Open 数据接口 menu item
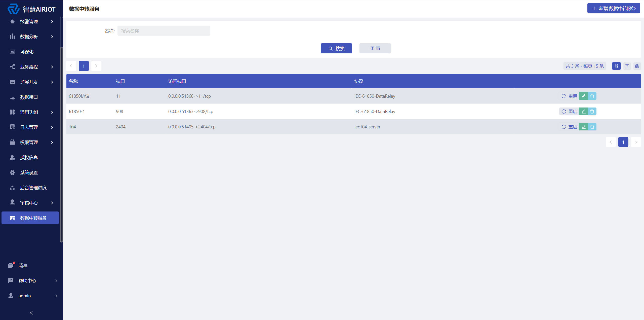 30,97
